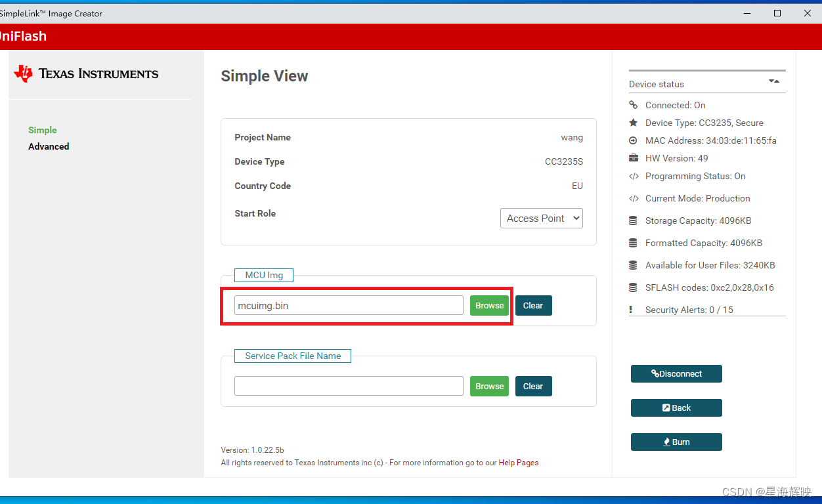
Task: Disconnect from the device
Action: tap(676, 373)
